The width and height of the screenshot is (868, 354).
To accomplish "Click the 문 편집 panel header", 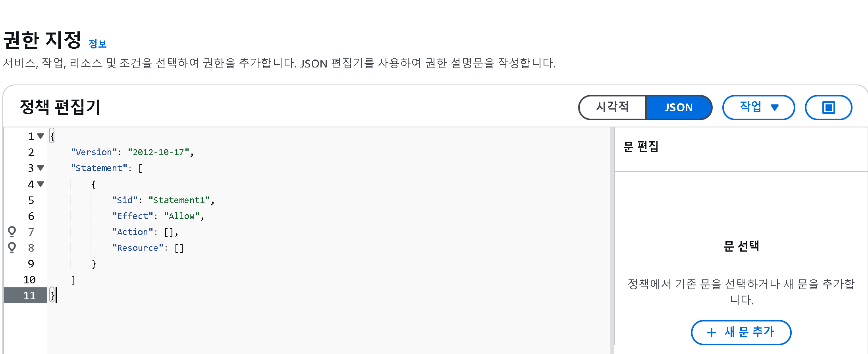I will click(641, 147).
